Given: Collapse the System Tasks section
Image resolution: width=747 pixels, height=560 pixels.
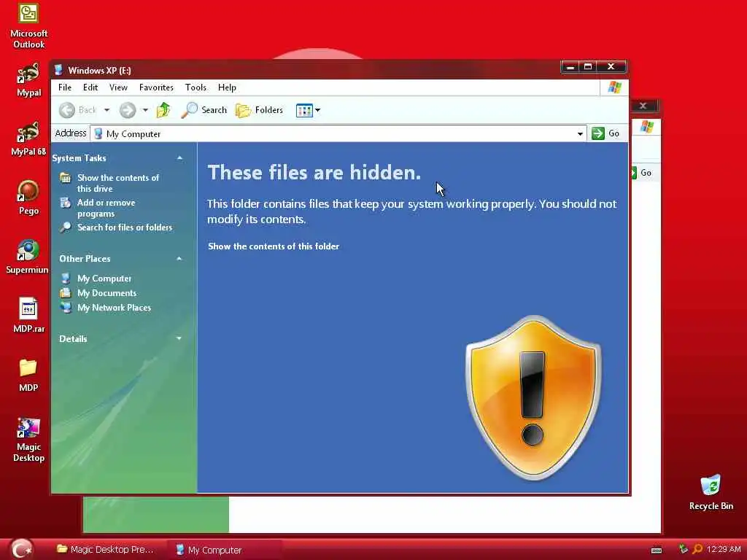Looking at the screenshot, I should pyautogui.click(x=179, y=158).
